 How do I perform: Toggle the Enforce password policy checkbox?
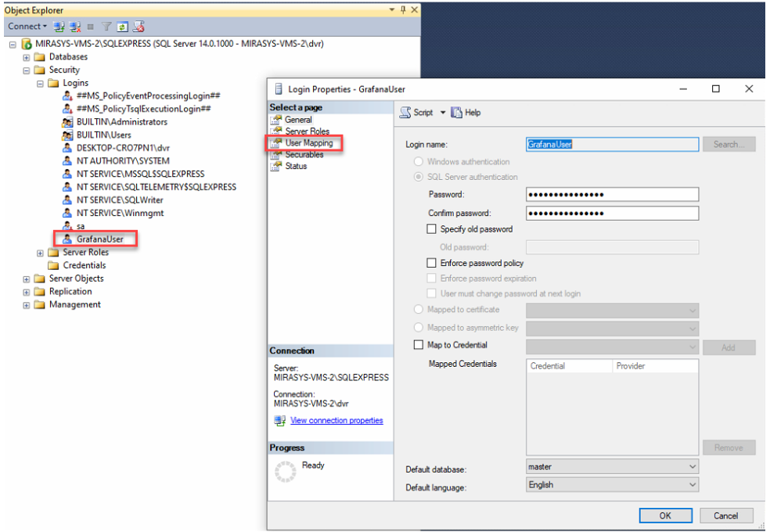tap(431, 263)
